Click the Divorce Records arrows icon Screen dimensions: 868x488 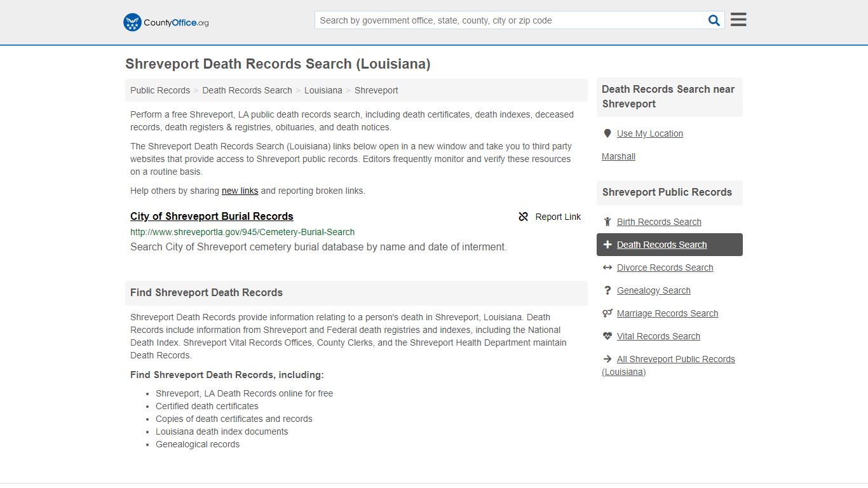click(x=607, y=268)
